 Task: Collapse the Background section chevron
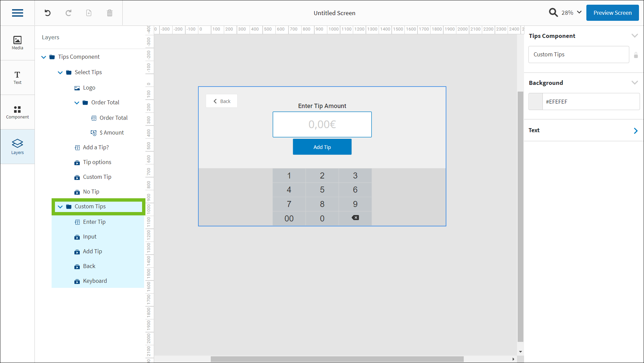[x=634, y=83]
